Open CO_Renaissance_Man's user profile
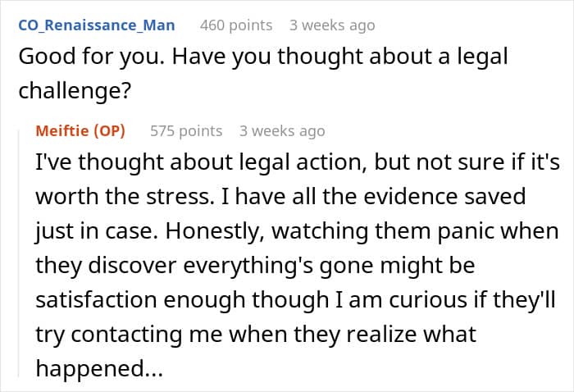574x392 pixels. (97, 25)
